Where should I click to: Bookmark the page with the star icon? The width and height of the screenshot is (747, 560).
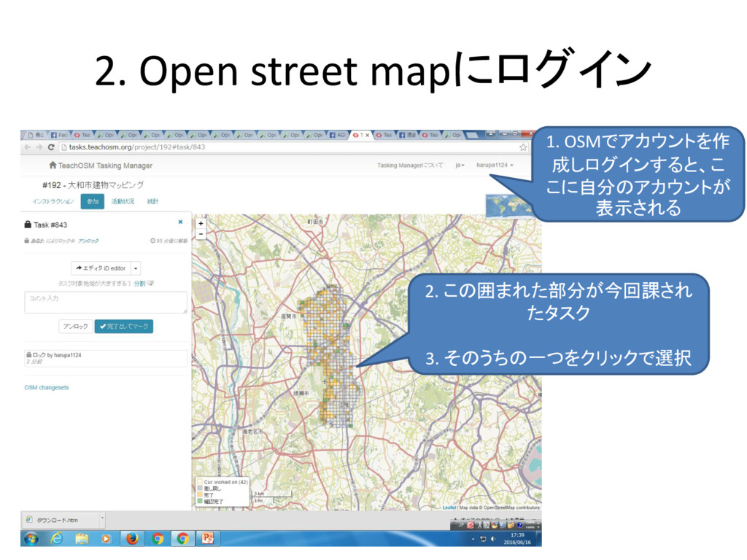(523, 147)
